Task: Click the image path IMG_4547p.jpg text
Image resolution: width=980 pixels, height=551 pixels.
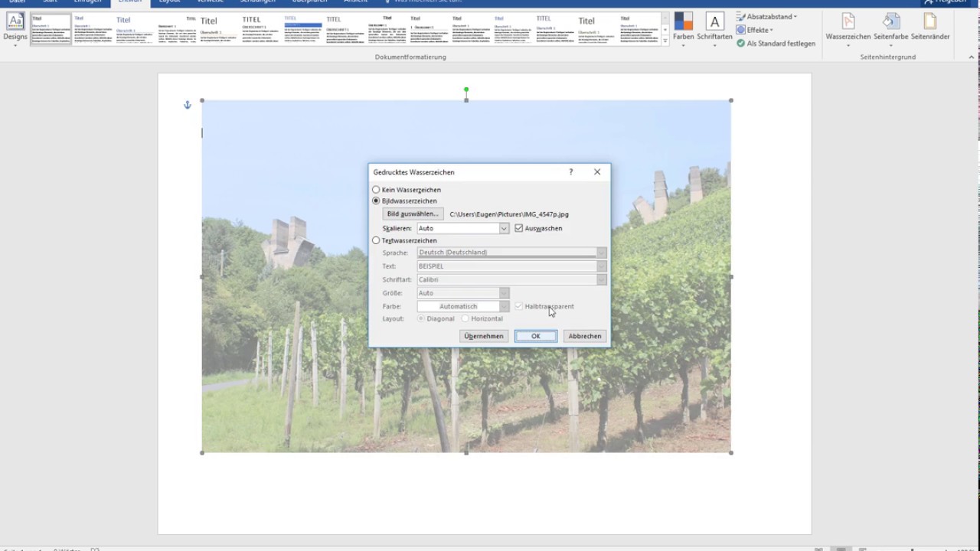Action: pyautogui.click(x=509, y=214)
